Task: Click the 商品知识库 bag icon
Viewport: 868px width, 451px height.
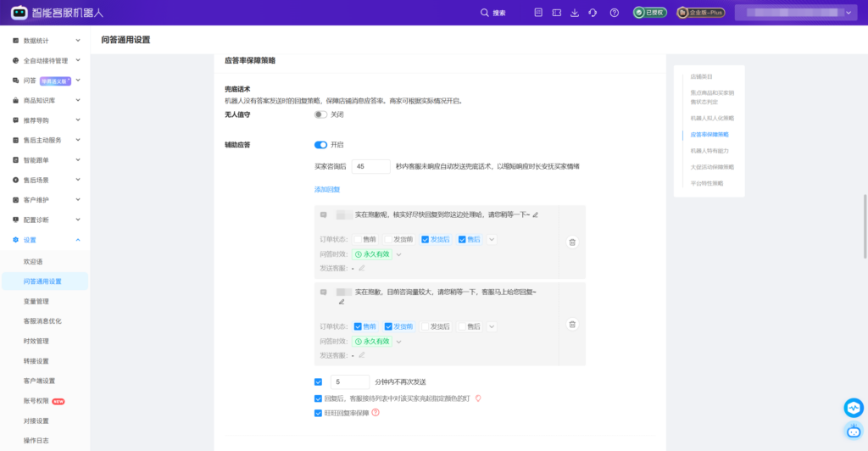Action: [15, 100]
